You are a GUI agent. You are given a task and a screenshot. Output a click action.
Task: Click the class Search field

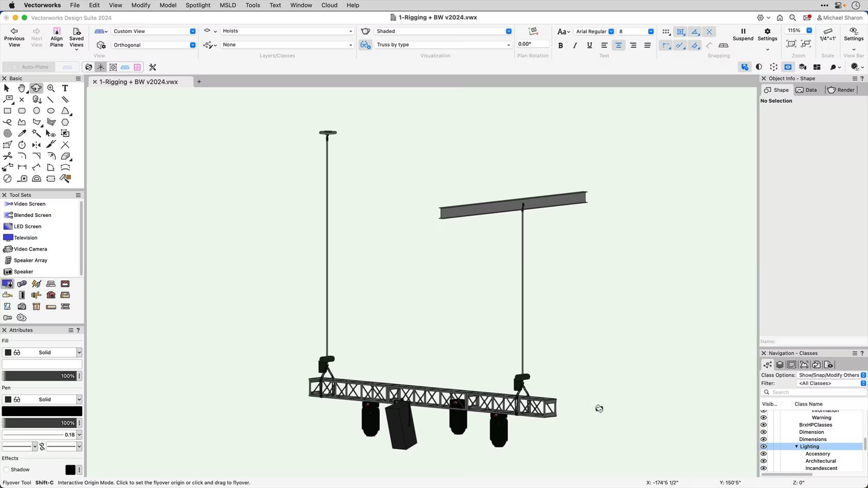click(806, 392)
